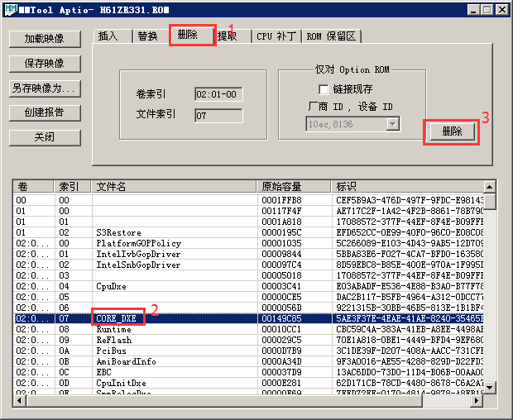Image resolution: width=513 pixels, height=420 pixels.
Task: Click size value 00000CE5
Action: tap(281, 297)
